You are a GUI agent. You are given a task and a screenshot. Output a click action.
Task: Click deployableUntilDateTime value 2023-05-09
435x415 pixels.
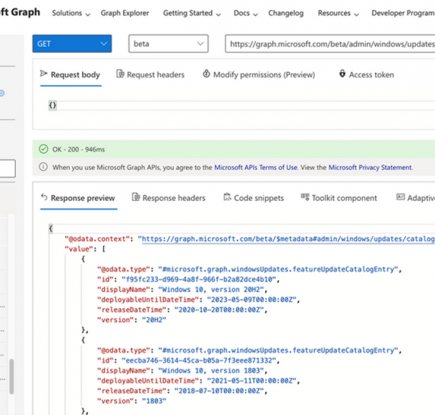(253, 300)
